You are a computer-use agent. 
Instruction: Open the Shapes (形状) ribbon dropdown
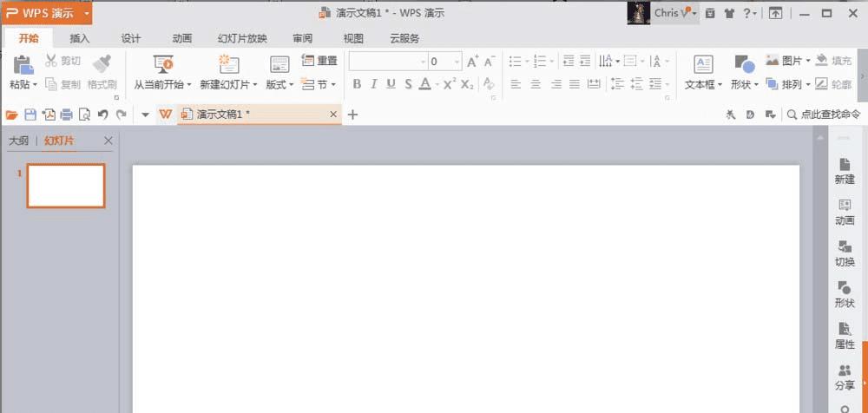[745, 84]
